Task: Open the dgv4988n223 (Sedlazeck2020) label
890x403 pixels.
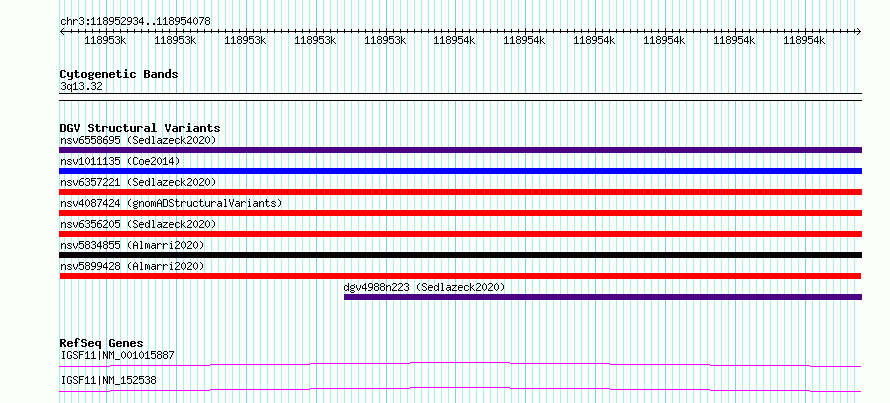Action: (x=425, y=287)
